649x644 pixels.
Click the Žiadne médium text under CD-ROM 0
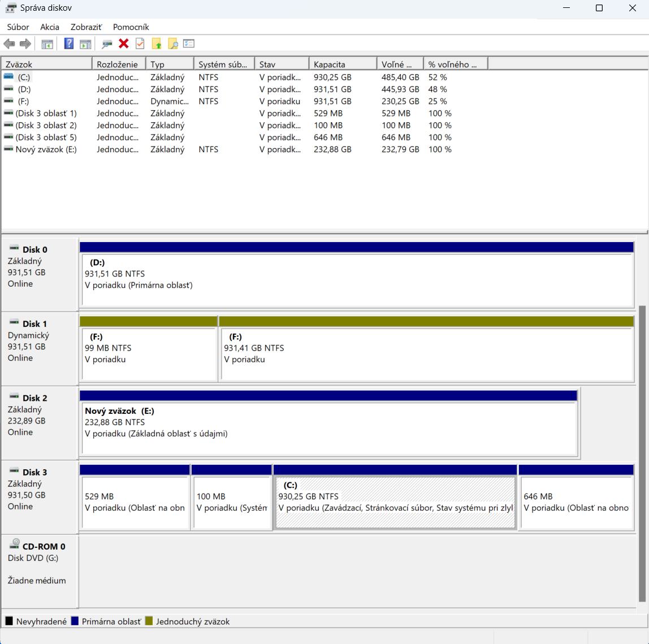point(36,580)
